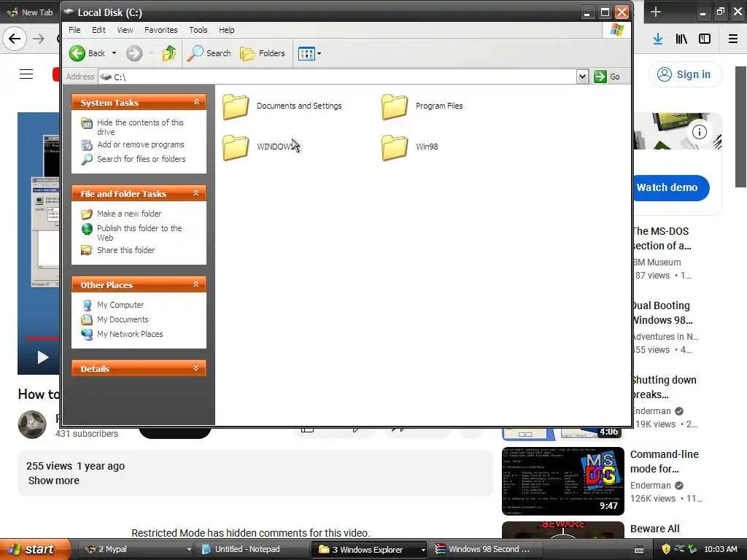Open the Edit menu

(x=98, y=30)
